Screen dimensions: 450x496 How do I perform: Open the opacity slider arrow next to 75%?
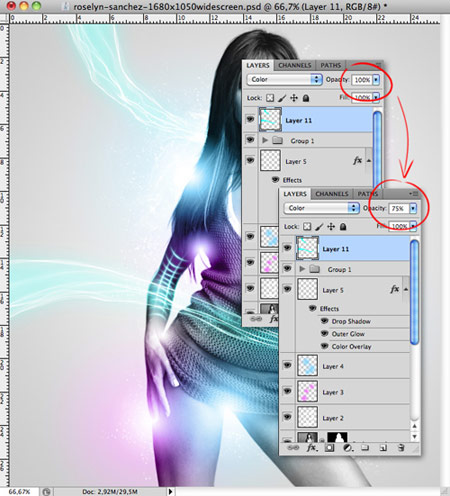[413, 208]
